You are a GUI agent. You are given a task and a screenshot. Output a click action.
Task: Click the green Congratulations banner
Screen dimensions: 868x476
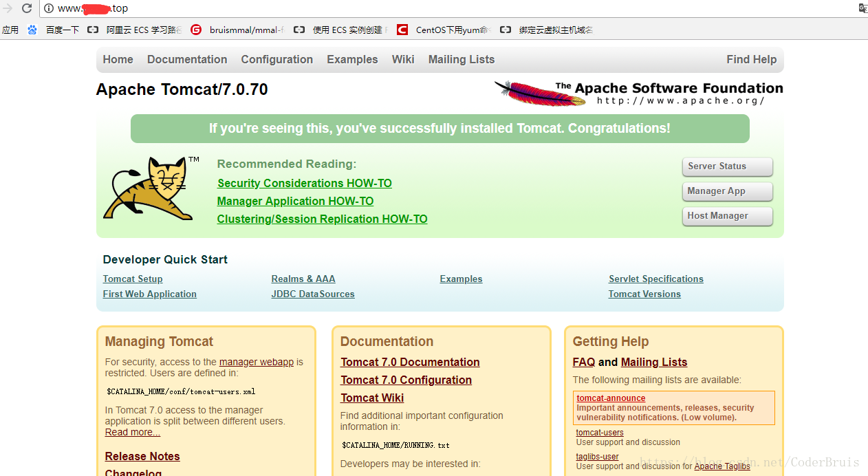(440, 129)
